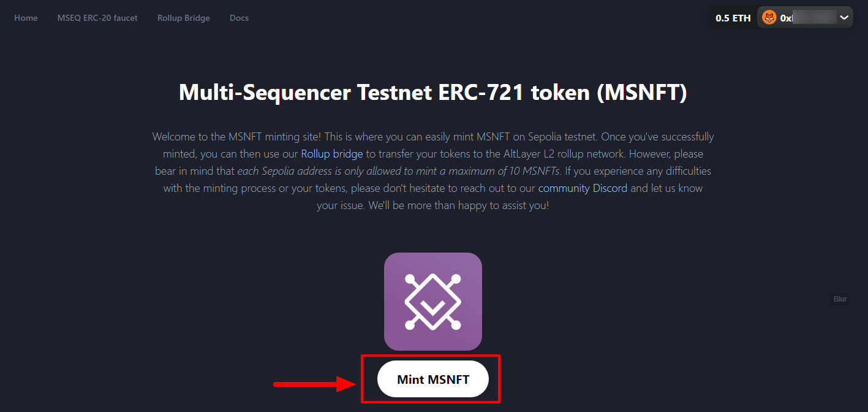Mint an MSNFT token
The width and height of the screenshot is (868, 412).
point(433,379)
